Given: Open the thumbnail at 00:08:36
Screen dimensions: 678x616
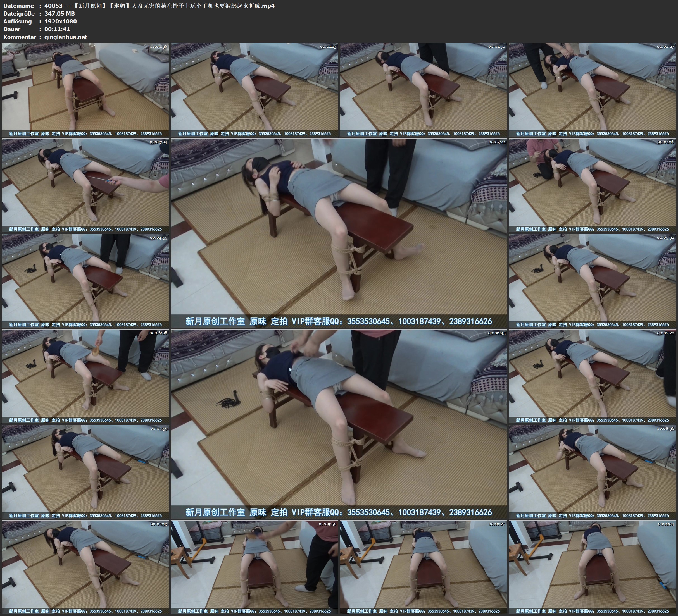Looking at the screenshot, I should 592,471.
